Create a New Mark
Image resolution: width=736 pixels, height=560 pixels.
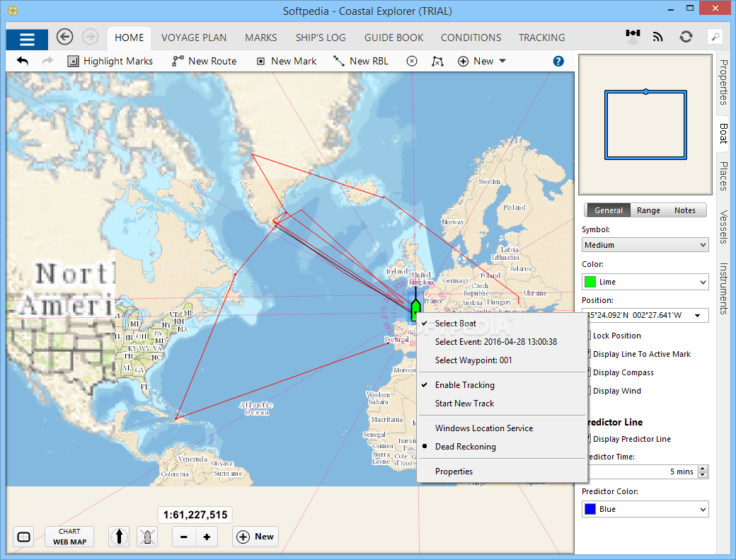point(287,61)
